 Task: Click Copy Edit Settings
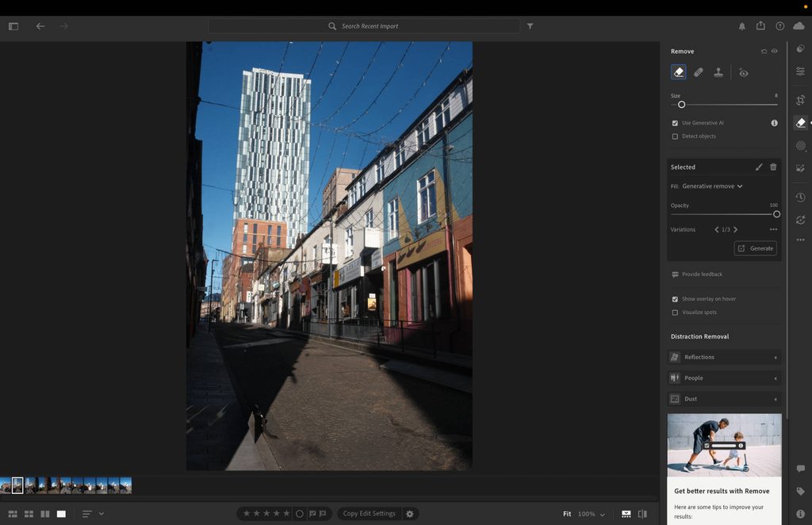point(369,514)
